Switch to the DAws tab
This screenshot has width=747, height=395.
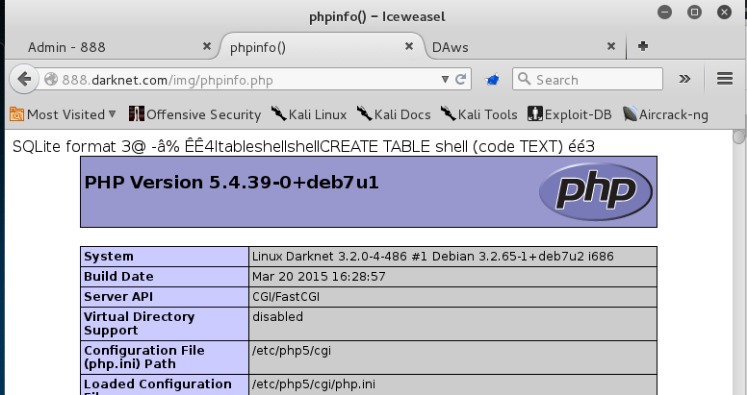450,47
